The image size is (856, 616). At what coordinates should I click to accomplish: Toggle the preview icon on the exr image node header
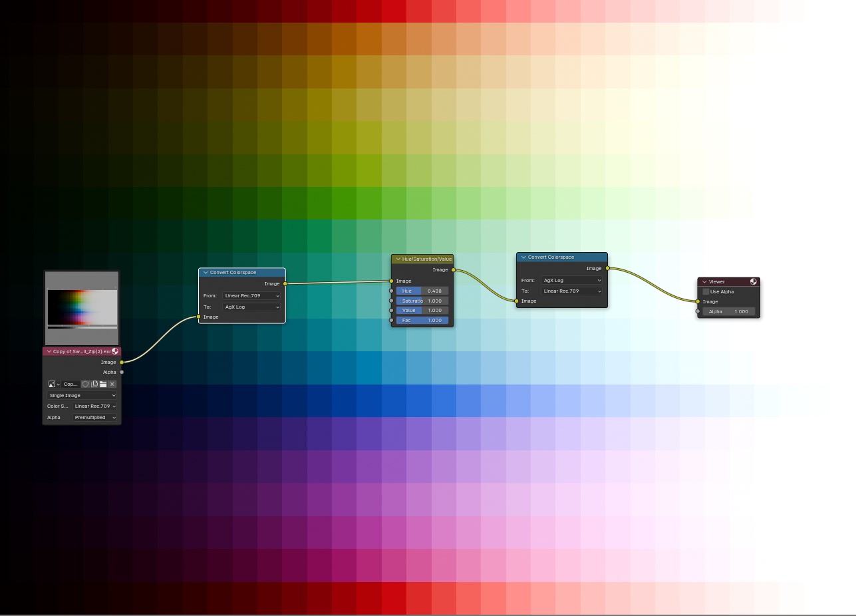[x=115, y=351]
